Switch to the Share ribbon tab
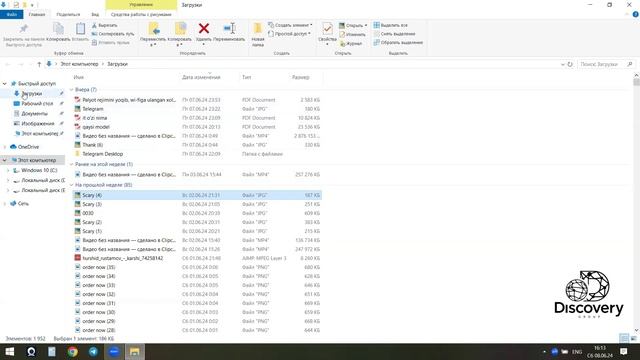This screenshot has height=360, width=640. coord(68,14)
